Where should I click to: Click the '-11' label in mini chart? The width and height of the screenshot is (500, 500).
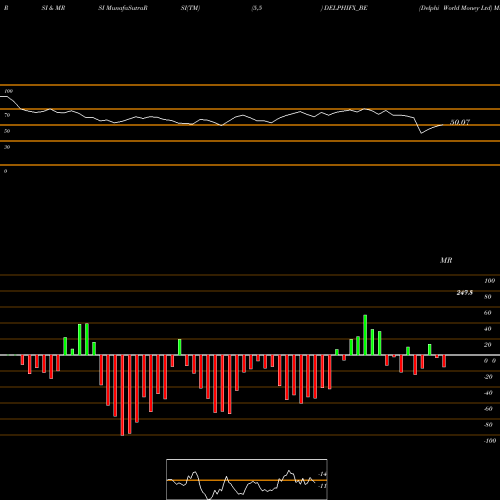tap(322, 486)
